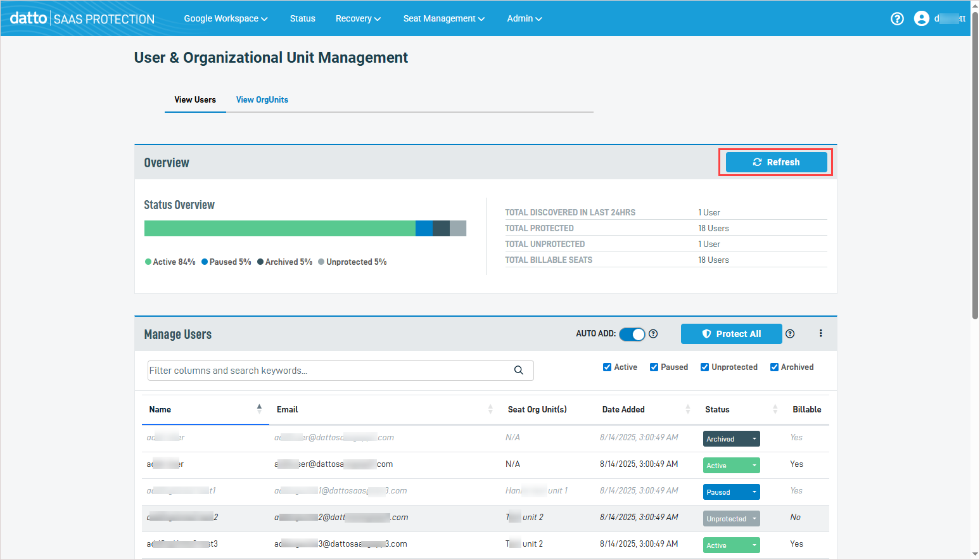Sort by Name column arrow
The image size is (980, 560).
pyautogui.click(x=259, y=409)
